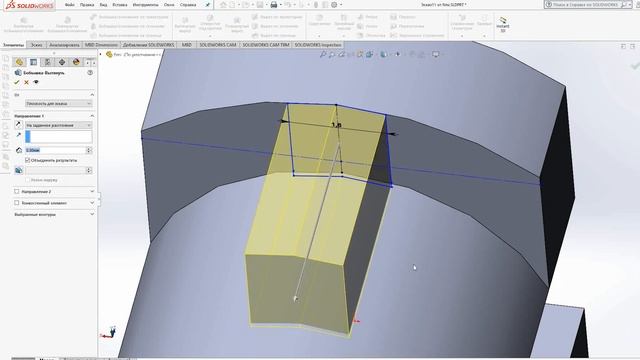The width and height of the screenshot is (640, 360).
Task: Open the View menu
Action: (x=103, y=5)
